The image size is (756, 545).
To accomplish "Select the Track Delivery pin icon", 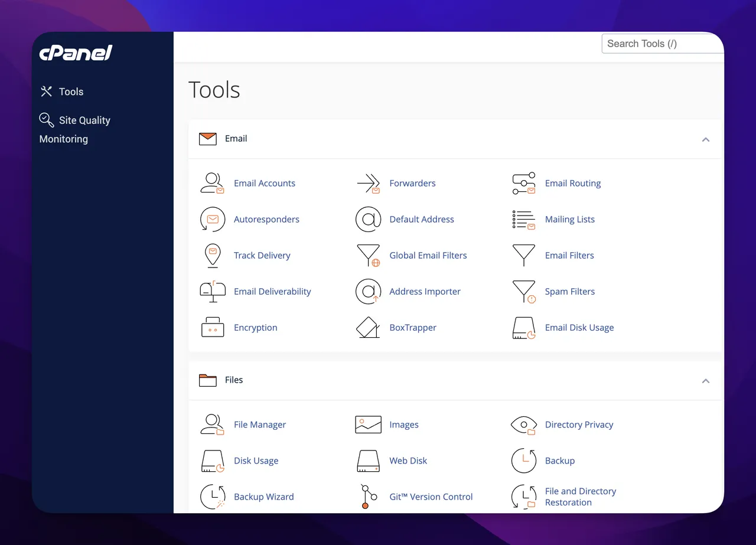I will click(213, 256).
